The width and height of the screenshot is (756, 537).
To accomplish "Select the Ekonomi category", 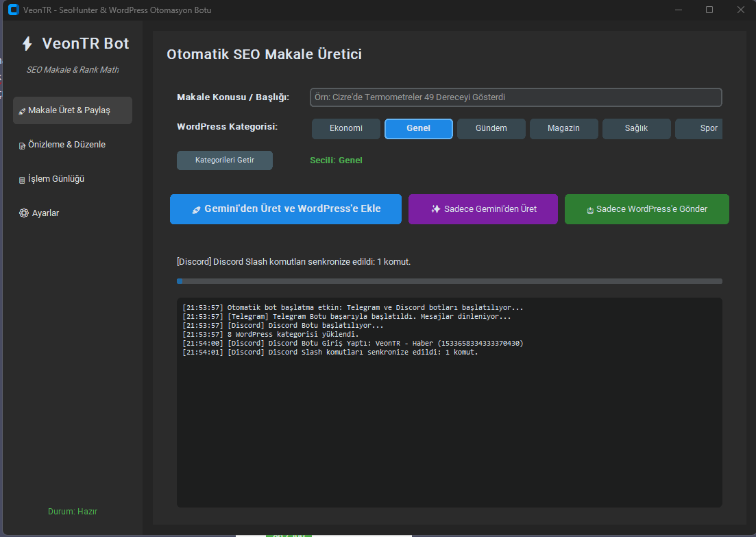I will pos(345,128).
